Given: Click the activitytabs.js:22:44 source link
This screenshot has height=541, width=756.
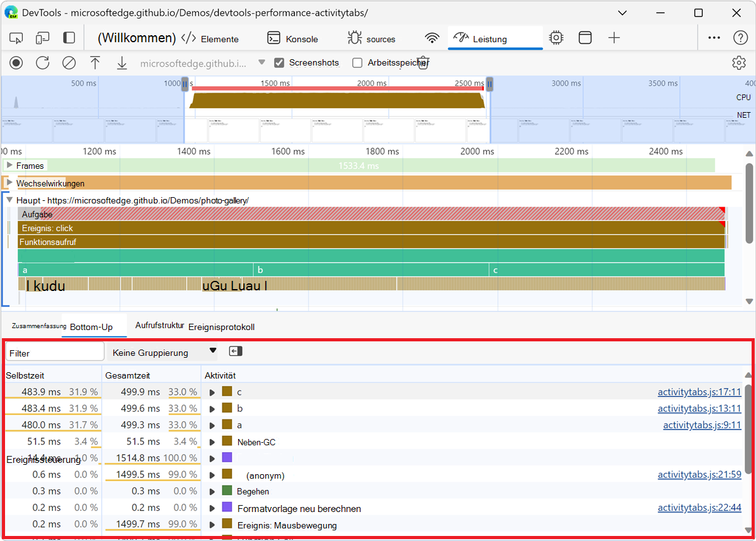Looking at the screenshot, I should pos(699,508).
